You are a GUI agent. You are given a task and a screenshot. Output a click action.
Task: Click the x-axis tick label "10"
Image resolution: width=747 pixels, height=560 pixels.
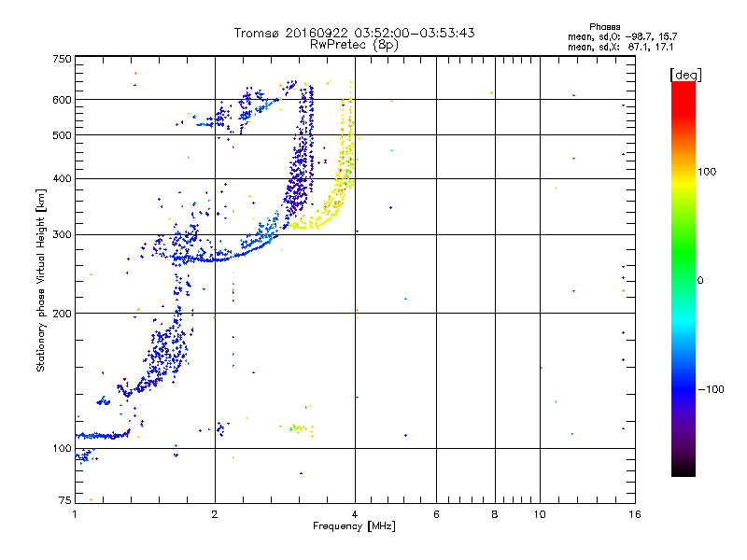540,514
